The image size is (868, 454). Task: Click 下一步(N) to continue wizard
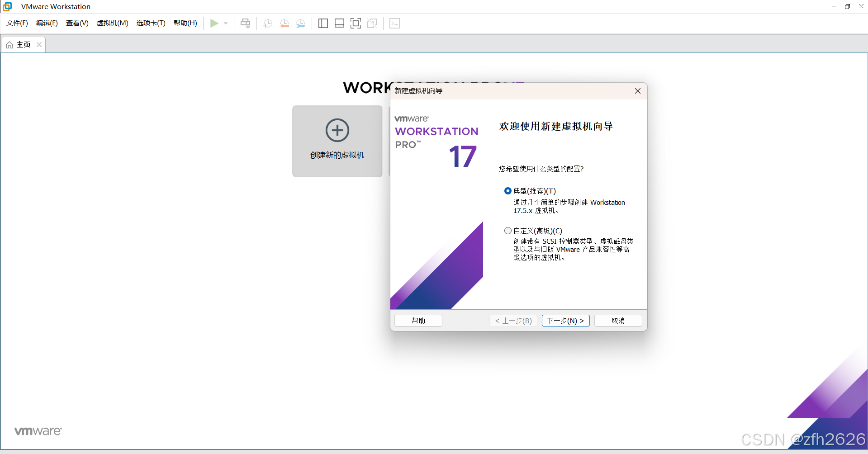click(566, 321)
